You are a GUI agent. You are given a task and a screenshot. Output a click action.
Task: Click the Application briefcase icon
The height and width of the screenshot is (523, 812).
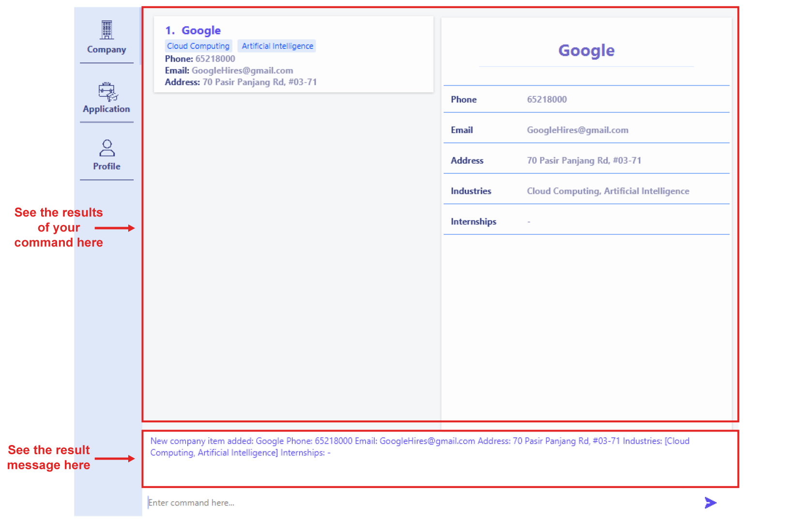pyautogui.click(x=108, y=92)
